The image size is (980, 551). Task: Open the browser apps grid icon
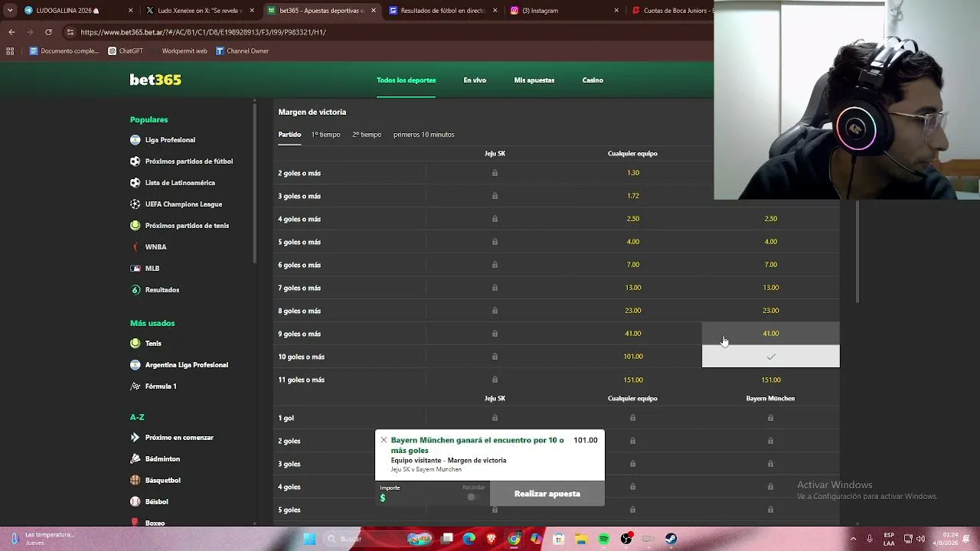coord(10,51)
